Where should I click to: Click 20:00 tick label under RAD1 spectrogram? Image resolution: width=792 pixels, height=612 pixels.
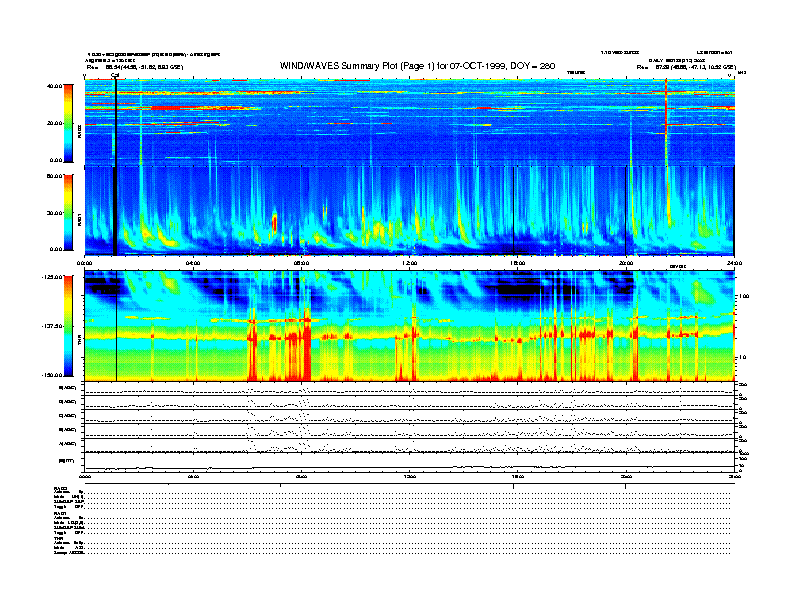click(626, 263)
